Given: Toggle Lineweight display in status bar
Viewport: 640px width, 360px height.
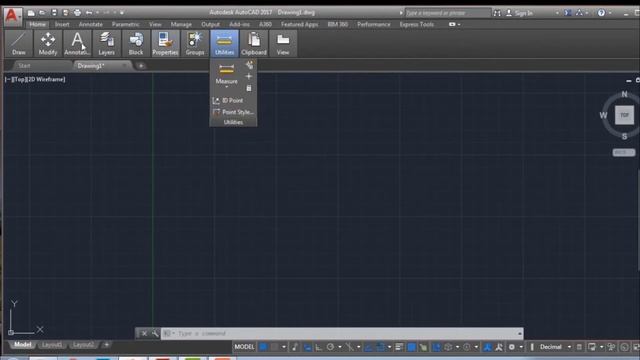Looking at the screenshot, I should pos(399,347).
